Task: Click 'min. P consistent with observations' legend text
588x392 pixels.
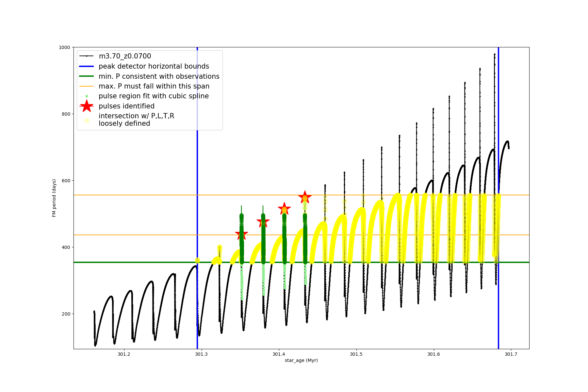Action: [x=159, y=76]
